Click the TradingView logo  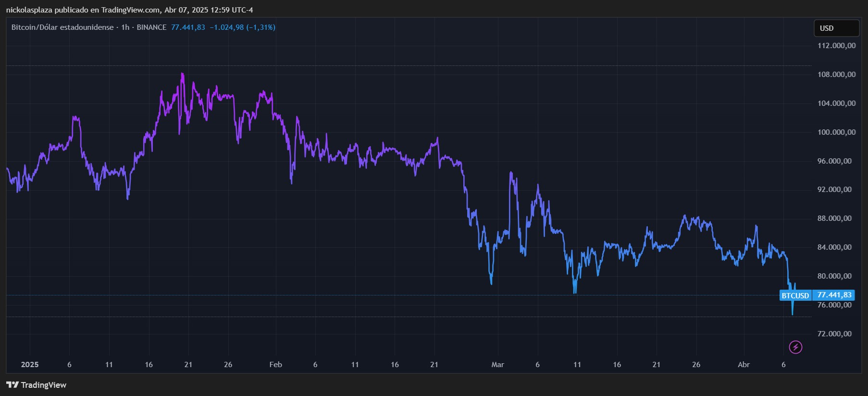pyautogui.click(x=37, y=385)
